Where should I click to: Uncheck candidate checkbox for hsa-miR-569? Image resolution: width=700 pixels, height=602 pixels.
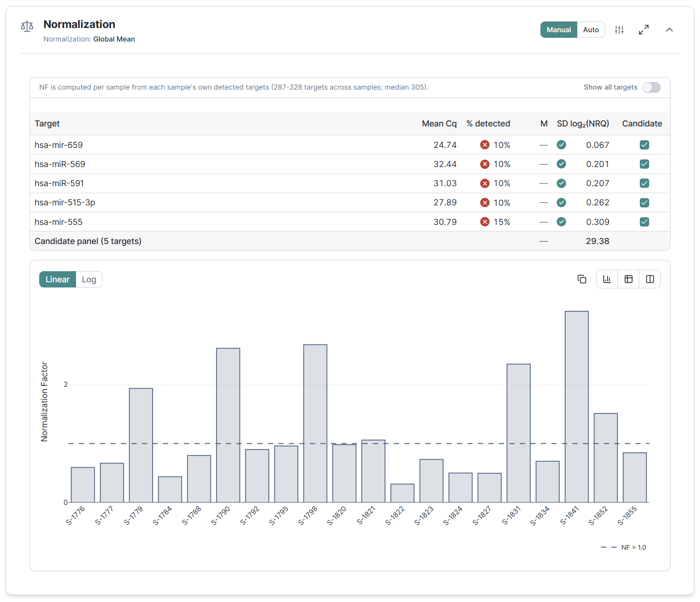click(x=644, y=164)
